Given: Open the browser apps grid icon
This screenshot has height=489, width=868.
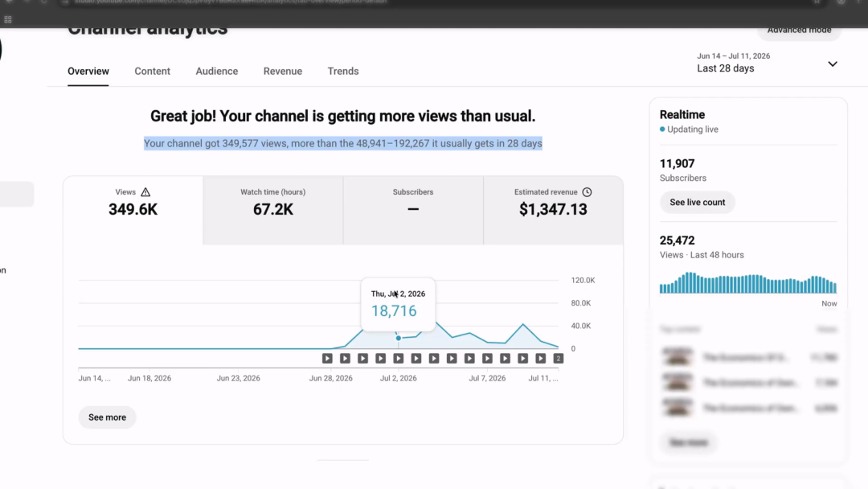Looking at the screenshot, I should tap(8, 20).
